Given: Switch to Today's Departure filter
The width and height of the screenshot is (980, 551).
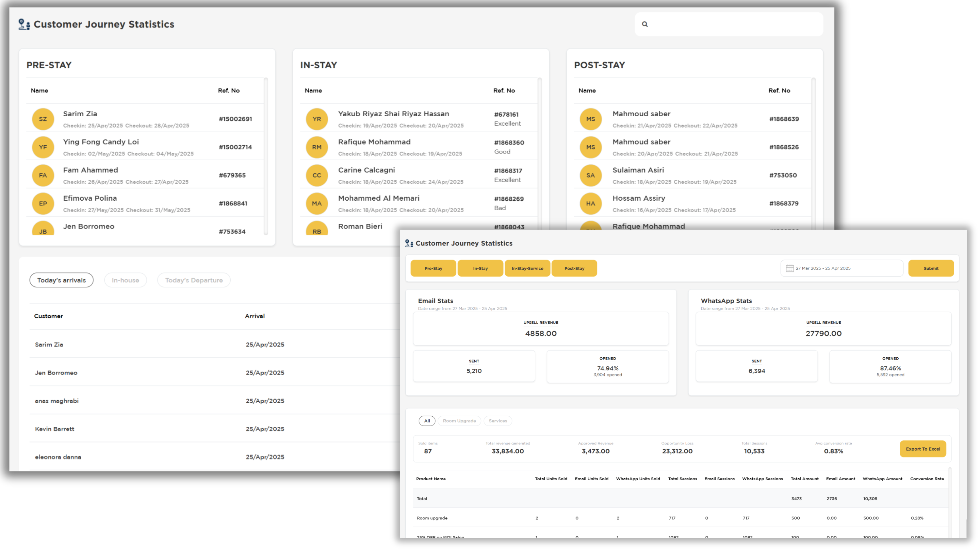Looking at the screenshot, I should click(194, 280).
